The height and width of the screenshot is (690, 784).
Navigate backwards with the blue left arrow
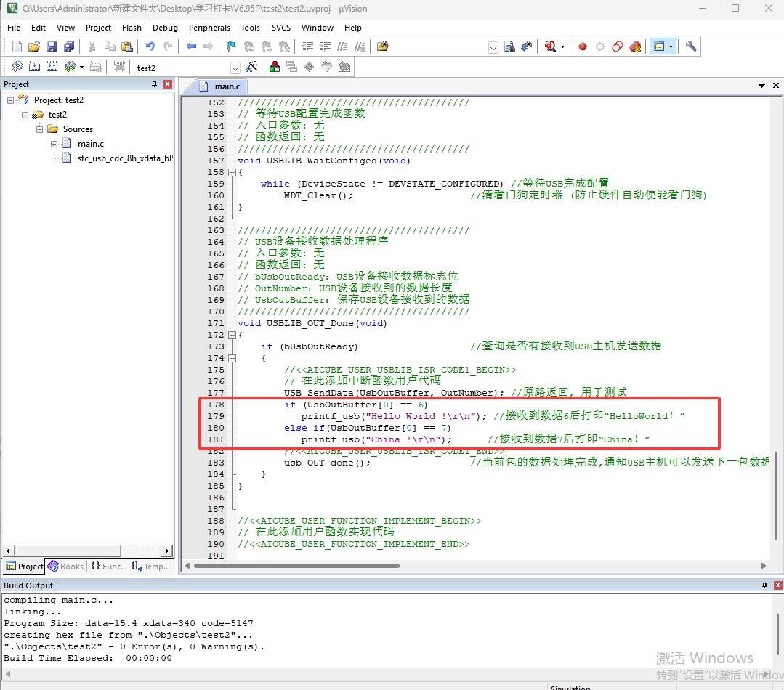191,46
